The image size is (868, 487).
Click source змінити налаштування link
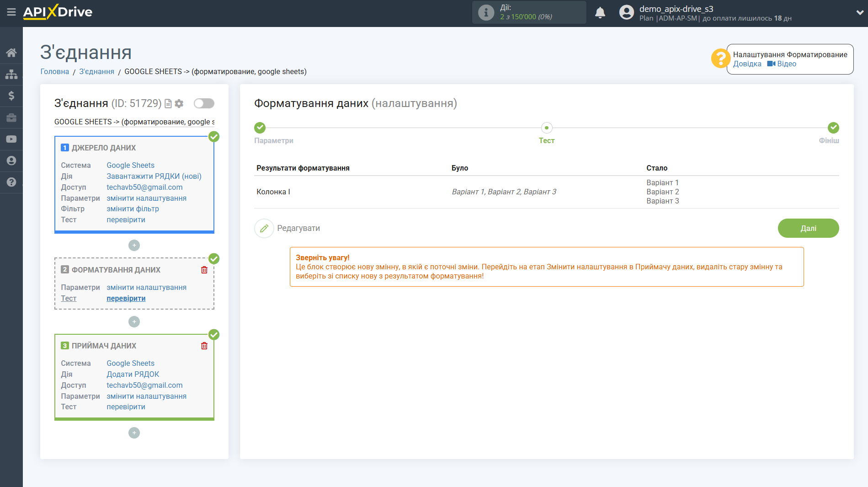[146, 198]
